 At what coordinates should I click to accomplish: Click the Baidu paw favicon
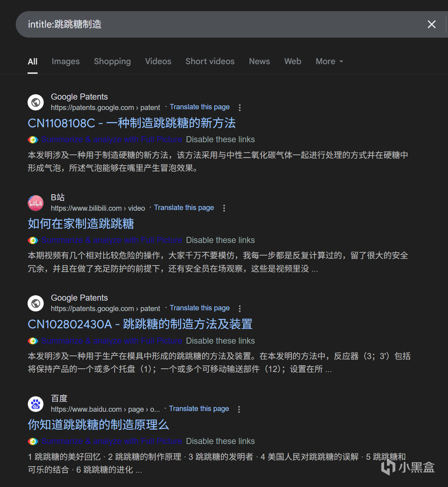click(36, 404)
